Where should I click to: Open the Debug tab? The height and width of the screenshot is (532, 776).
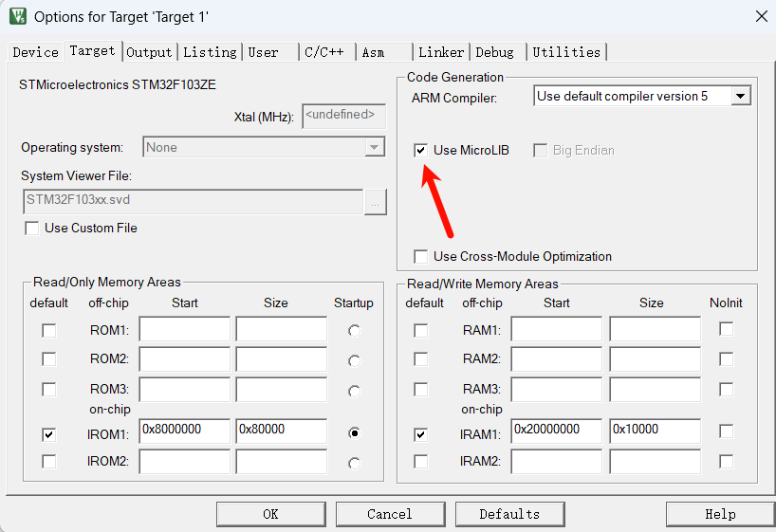click(494, 52)
